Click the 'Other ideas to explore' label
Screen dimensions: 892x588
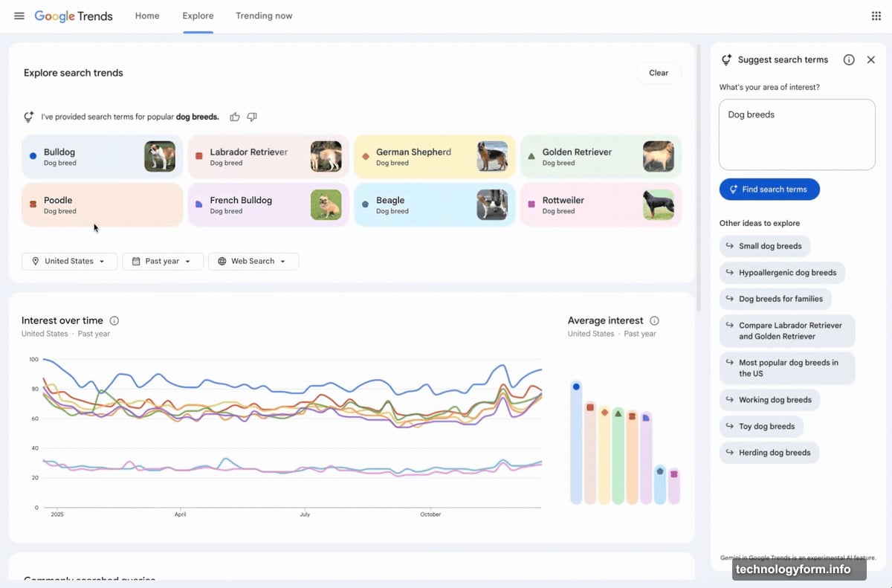click(760, 223)
